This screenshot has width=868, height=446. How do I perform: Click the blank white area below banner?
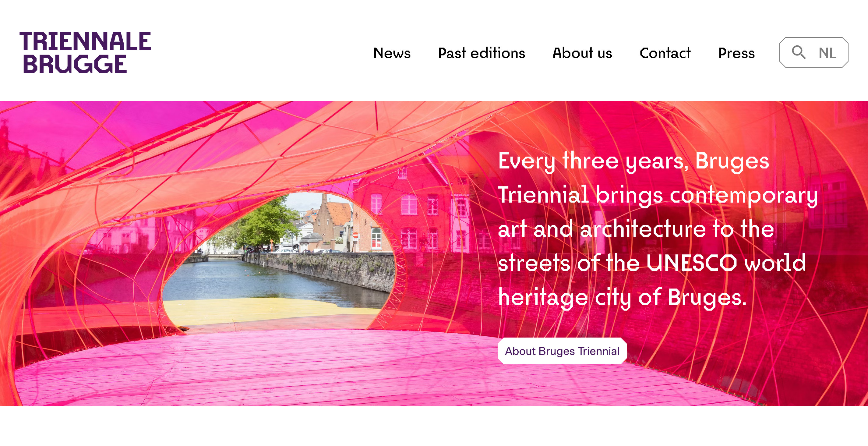[x=434, y=427]
